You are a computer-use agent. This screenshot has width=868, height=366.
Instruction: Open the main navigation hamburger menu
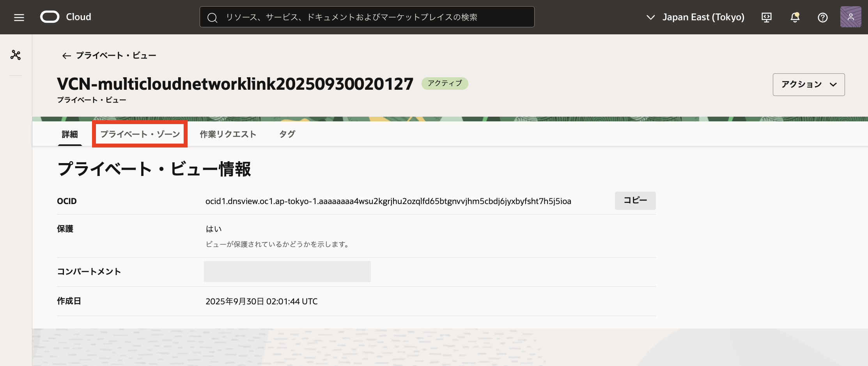pyautogui.click(x=18, y=17)
